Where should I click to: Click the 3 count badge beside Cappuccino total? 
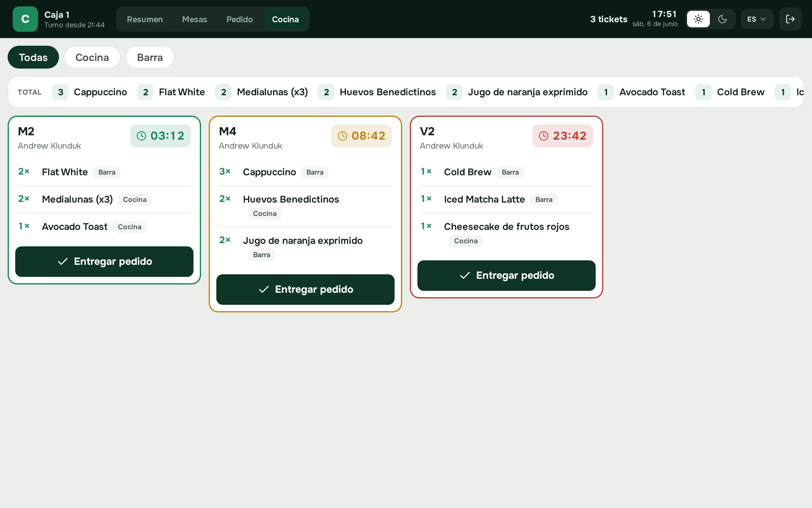(60, 92)
